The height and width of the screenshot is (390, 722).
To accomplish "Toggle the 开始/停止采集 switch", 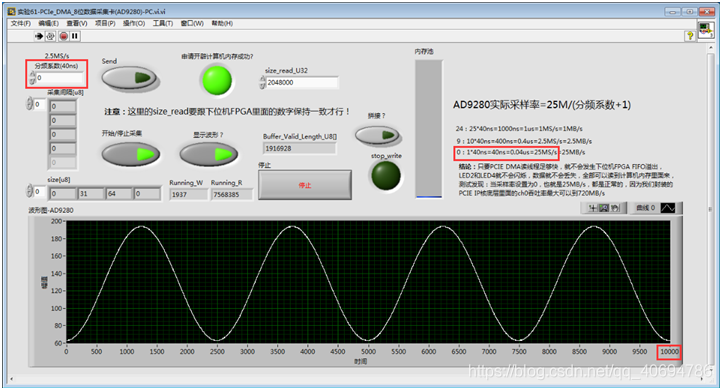I will point(130,154).
